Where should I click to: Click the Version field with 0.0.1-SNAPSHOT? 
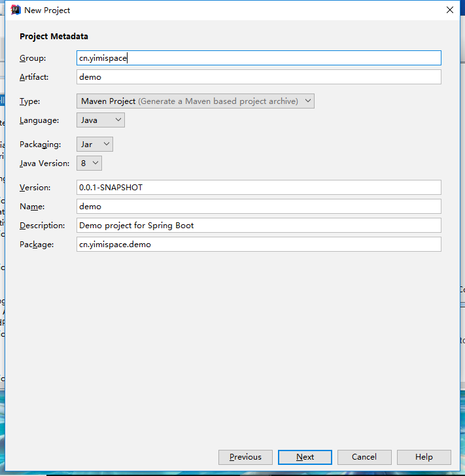(x=259, y=188)
